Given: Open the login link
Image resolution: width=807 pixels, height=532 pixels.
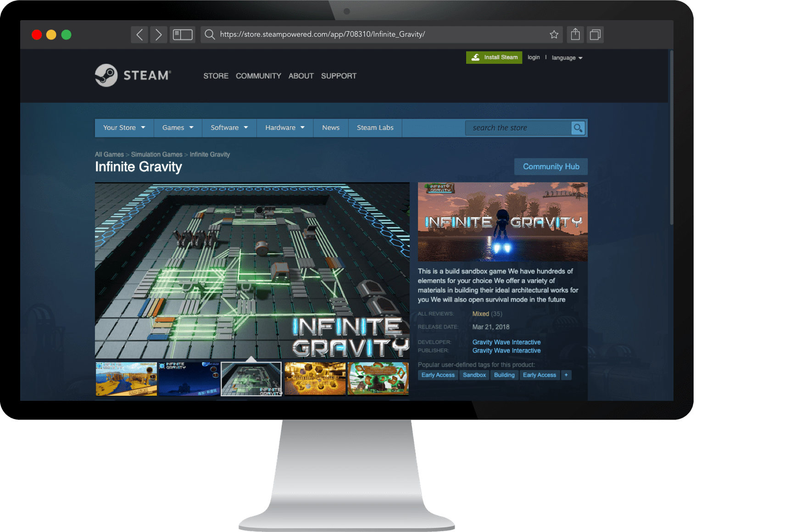Looking at the screenshot, I should pyautogui.click(x=534, y=57).
